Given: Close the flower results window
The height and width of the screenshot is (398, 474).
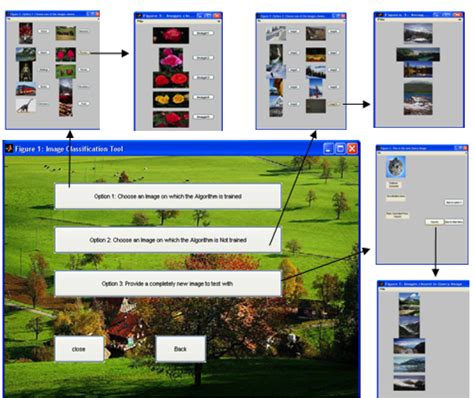Looking at the screenshot, I should click(x=217, y=15).
